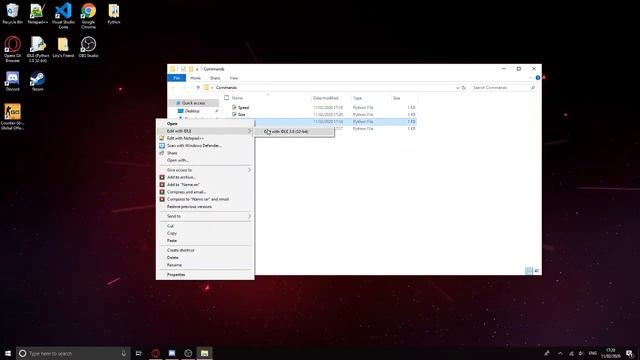
Task: Open the notification center icon
Action: point(630,353)
